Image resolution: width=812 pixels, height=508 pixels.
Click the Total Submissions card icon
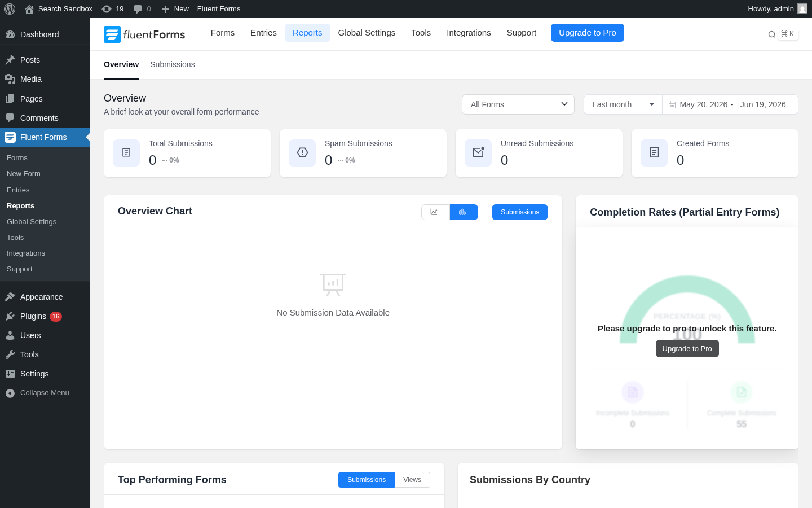click(x=126, y=153)
